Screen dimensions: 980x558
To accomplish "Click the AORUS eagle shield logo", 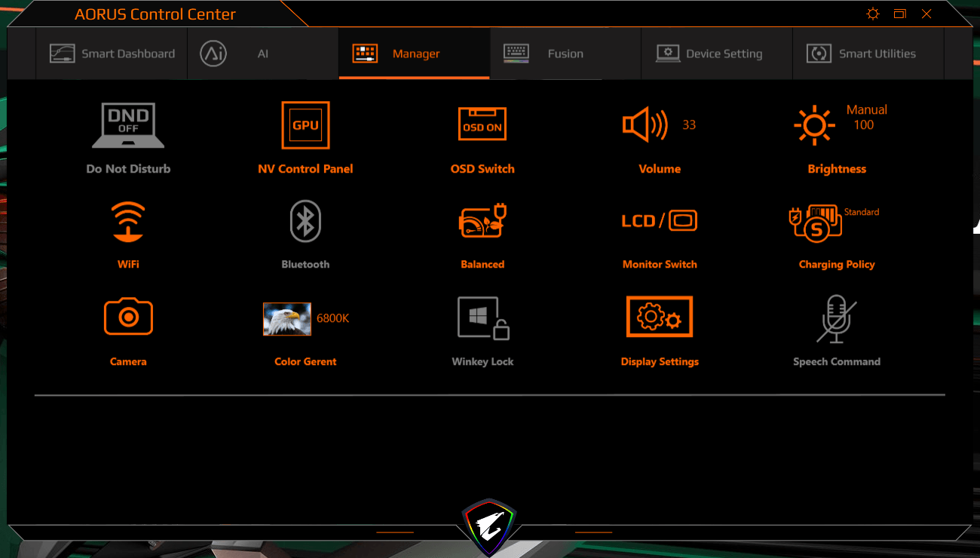I will [490, 526].
